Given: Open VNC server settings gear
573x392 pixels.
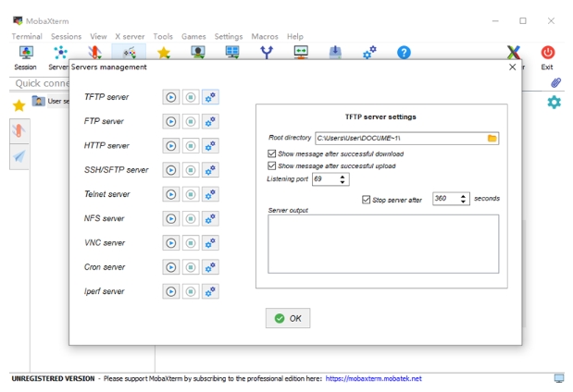Looking at the screenshot, I should click(210, 243).
